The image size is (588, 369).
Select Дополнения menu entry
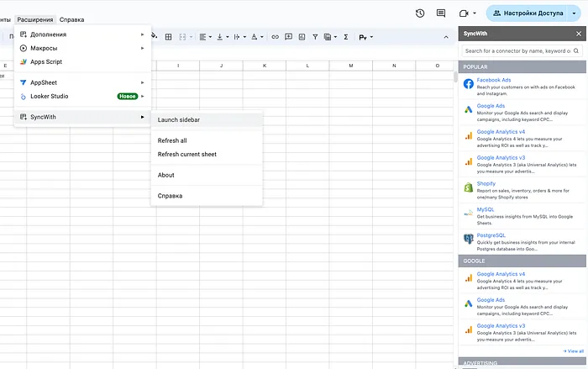tap(82, 34)
